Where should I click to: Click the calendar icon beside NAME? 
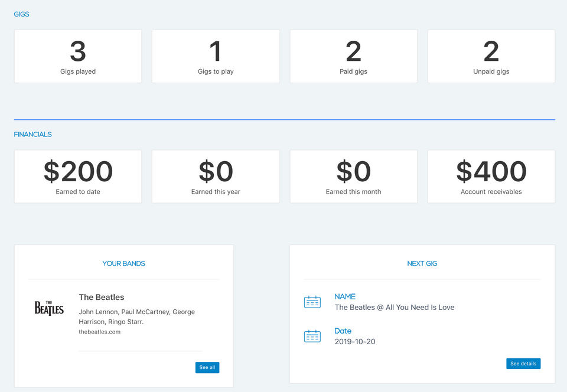coord(312,302)
